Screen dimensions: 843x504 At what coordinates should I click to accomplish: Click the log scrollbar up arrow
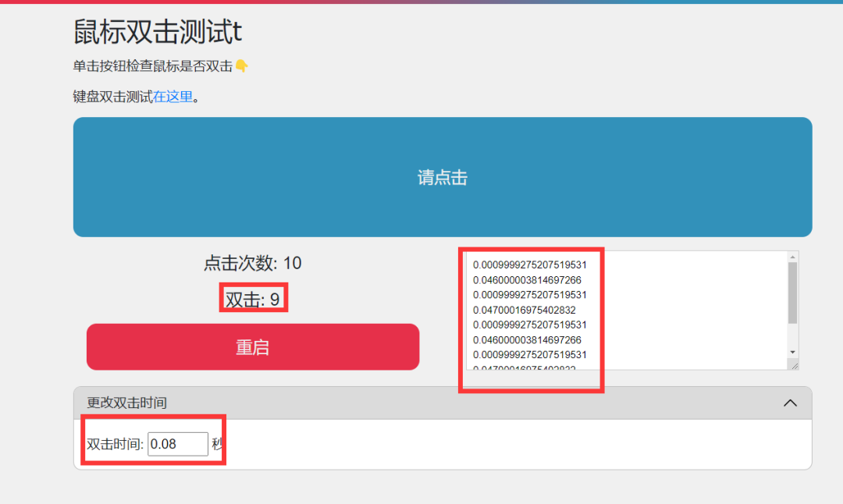pos(792,257)
